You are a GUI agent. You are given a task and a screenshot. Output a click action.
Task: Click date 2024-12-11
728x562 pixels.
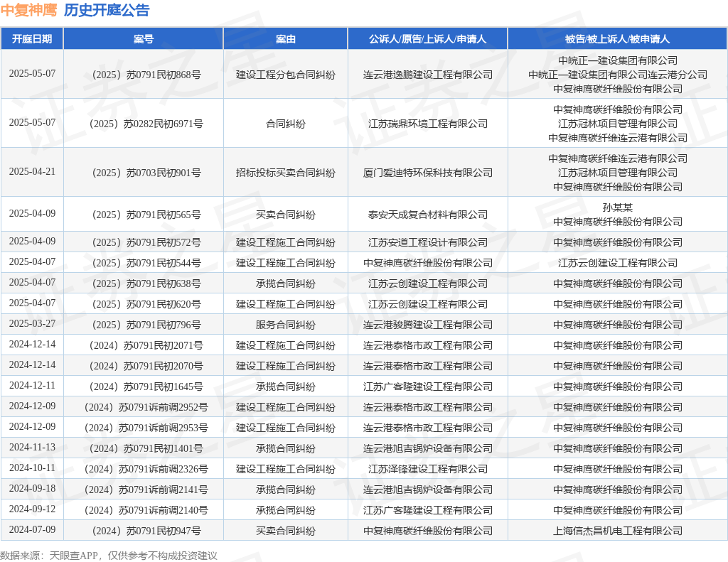click(32, 385)
